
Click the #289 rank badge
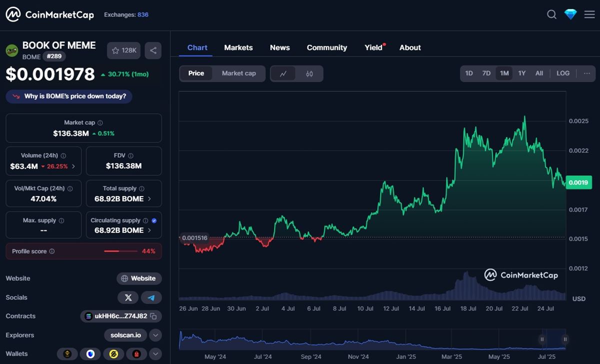[x=54, y=56]
